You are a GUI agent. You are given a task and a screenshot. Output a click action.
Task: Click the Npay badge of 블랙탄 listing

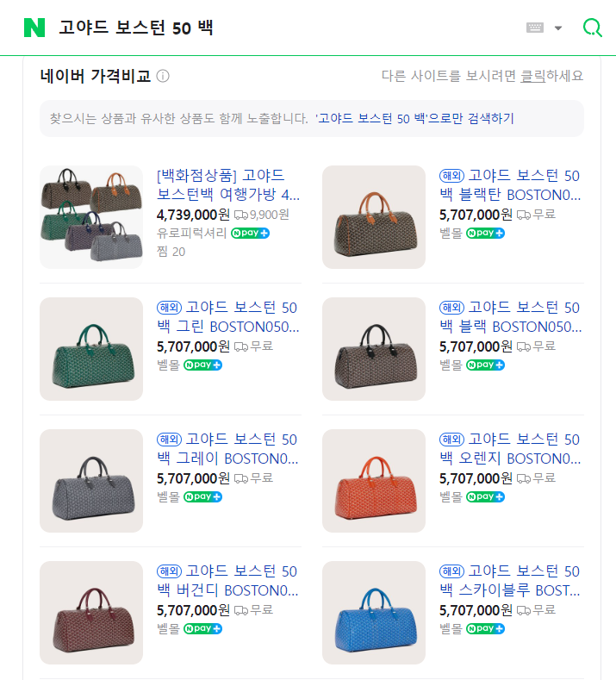pos(485,234)
